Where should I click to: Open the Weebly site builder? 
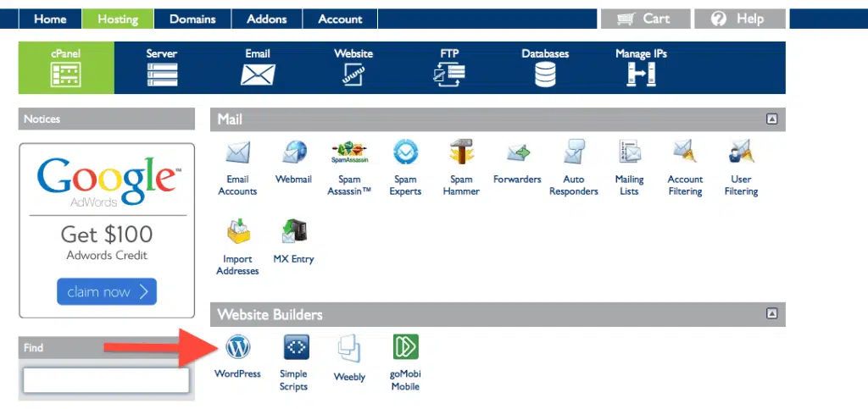point(349,348)
